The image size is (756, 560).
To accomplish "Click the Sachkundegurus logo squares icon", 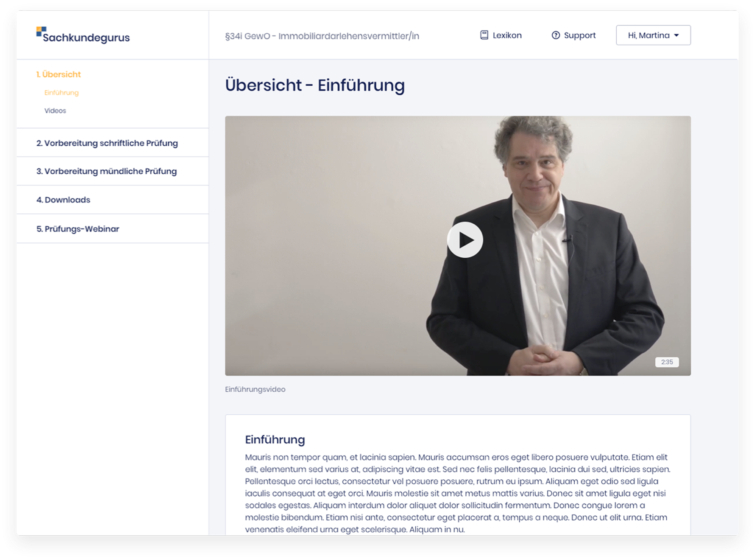I will tap(41, 31).
